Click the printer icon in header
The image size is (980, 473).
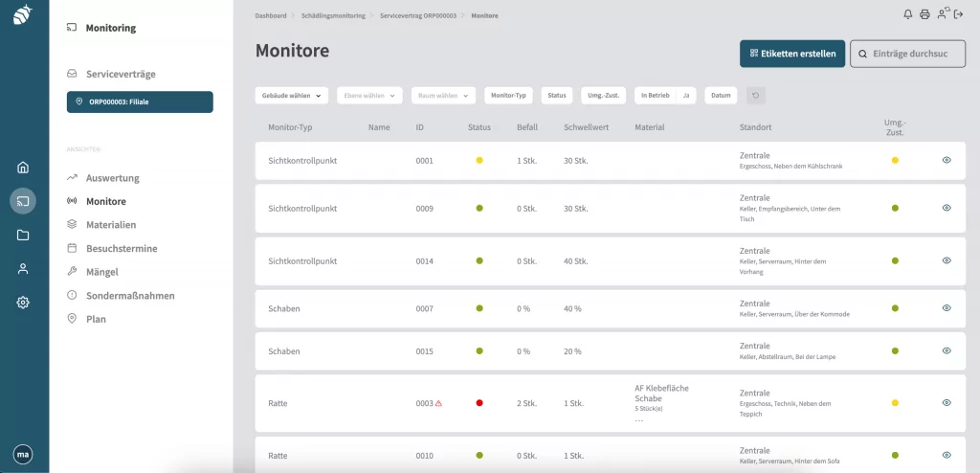point(924,14)
